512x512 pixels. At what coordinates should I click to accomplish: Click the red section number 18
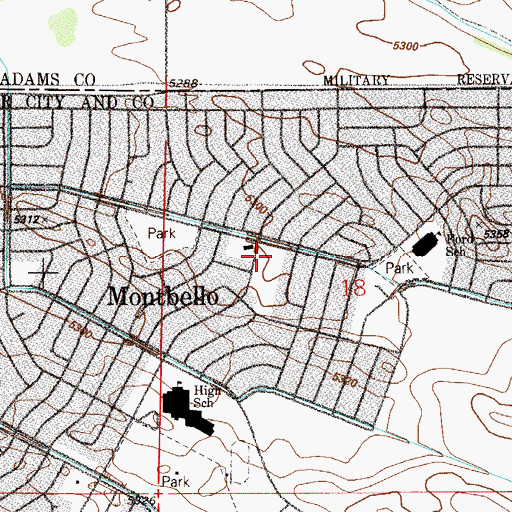coord(354,288)
